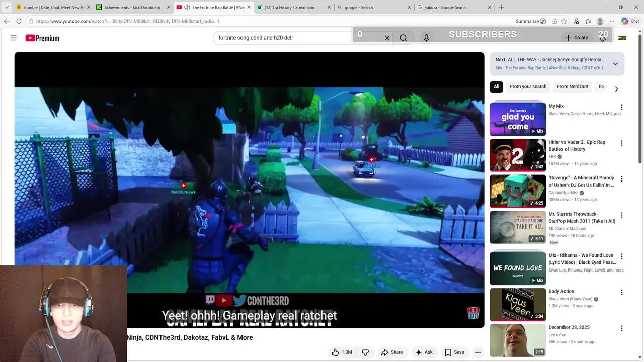Viewport: 644px width, 362px height.
Task: Open options for Revenge Minecraft Parody
Action: (x=622, y=179)
